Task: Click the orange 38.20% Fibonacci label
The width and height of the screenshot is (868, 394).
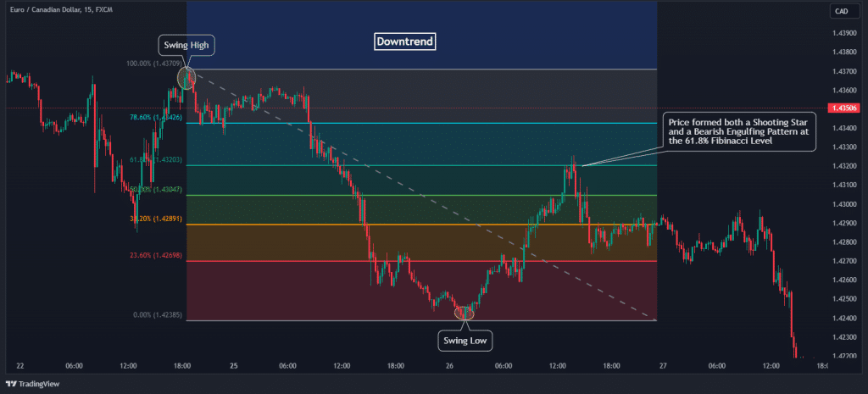Action: click(x=154, y=218)
